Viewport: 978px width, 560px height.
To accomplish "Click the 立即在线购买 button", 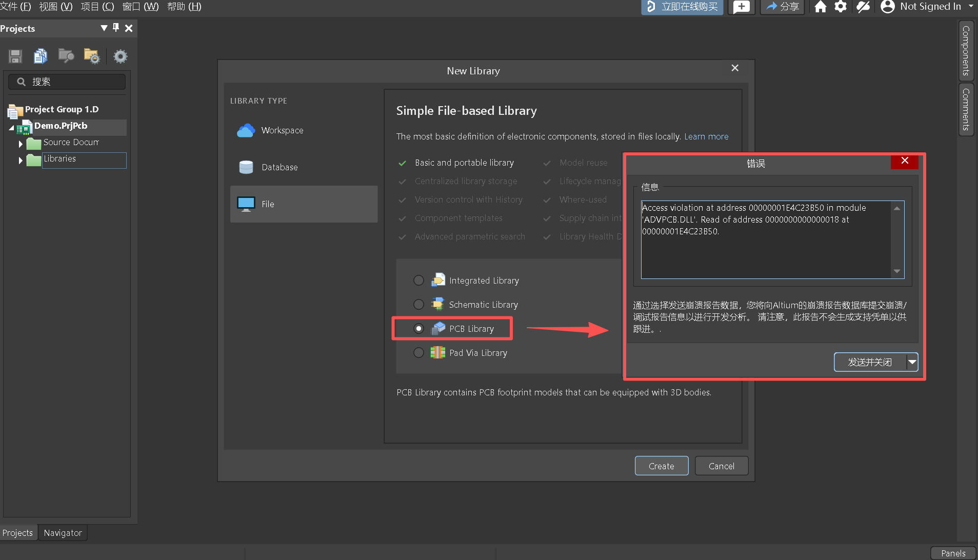I will click(x=682, y=7).
